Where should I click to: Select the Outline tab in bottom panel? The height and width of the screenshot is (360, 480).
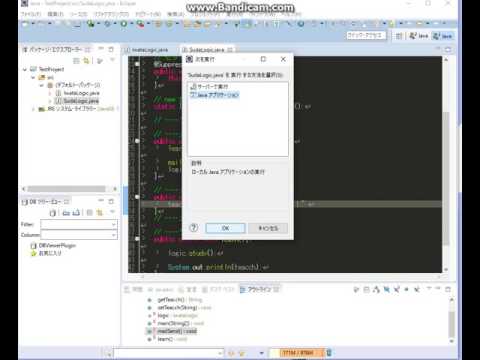[x=259, y=289]
